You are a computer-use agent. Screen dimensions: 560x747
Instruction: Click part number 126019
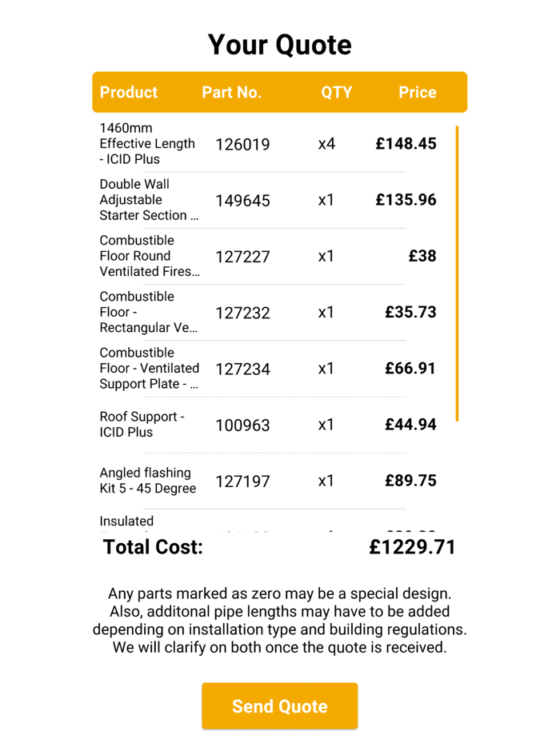click(242, 145)
